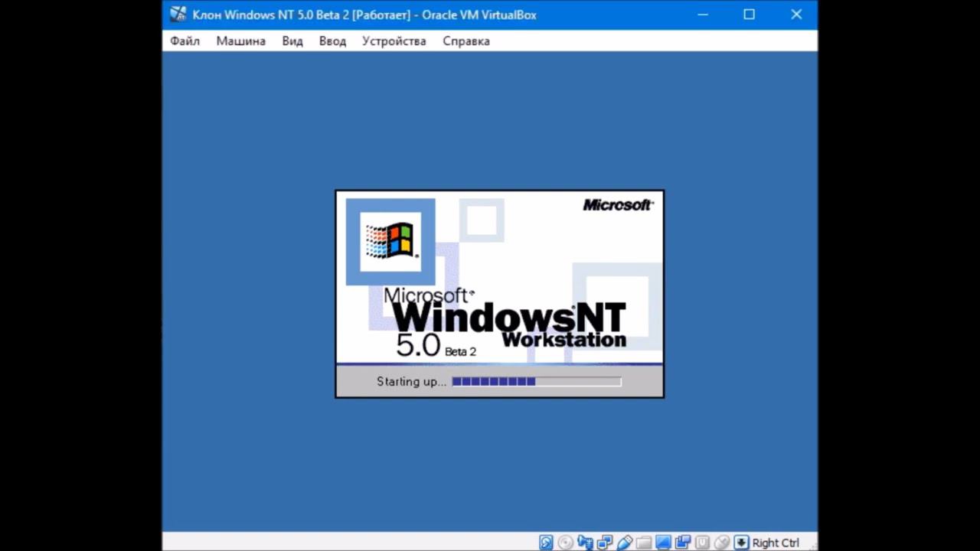Click the video recording indicator icon
The height and width of the screenshot is (551, 980).
coord(683,543)
